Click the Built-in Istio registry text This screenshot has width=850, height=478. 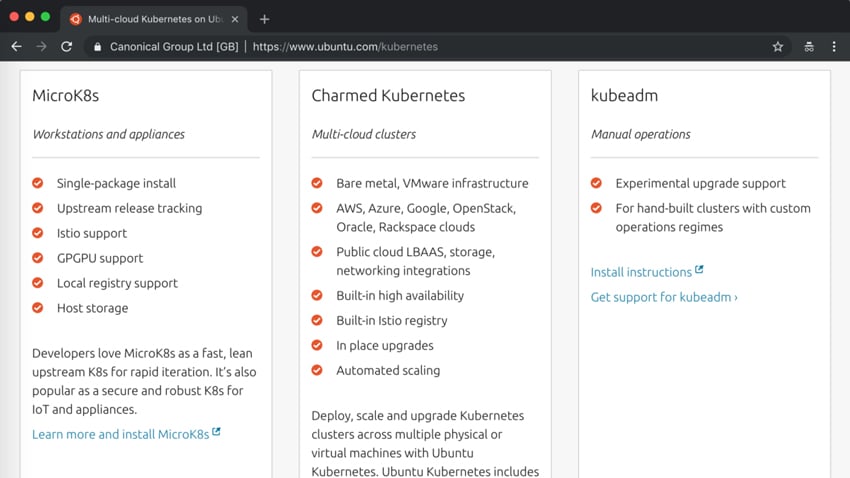[x=392, y=320]
